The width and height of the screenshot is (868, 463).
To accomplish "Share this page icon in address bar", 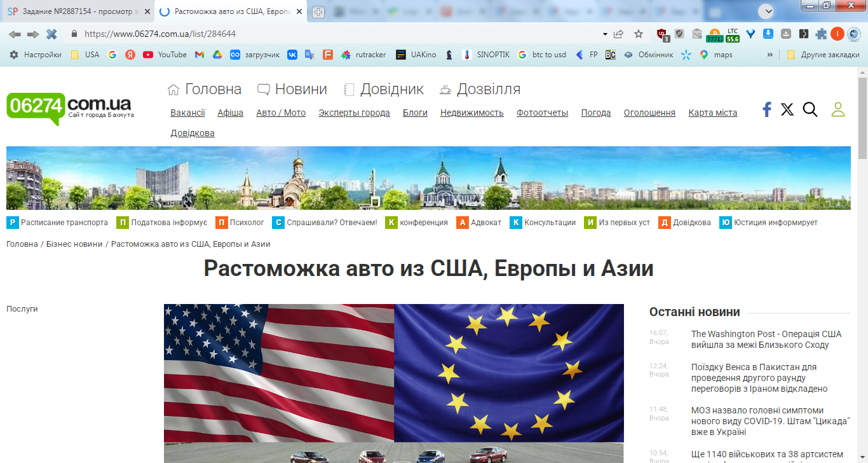I will pyautogui.click(x=618, y=34).
